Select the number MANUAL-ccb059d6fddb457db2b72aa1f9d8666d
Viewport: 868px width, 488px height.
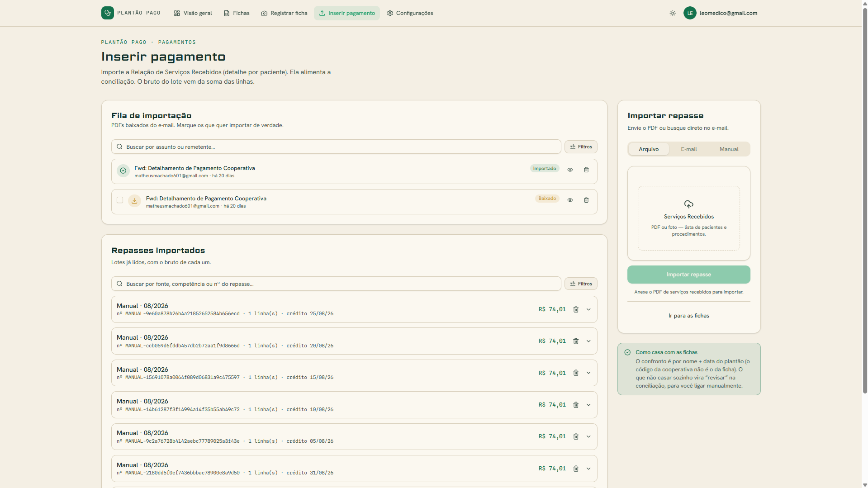(182, 346)
